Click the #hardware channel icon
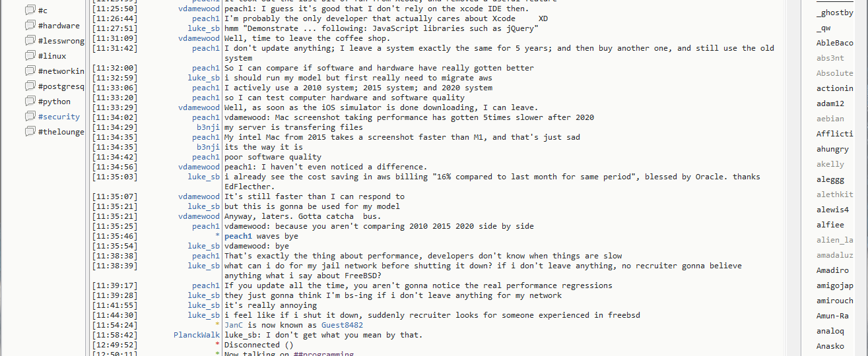Screen dimensions: 868x356 [30, 26]
